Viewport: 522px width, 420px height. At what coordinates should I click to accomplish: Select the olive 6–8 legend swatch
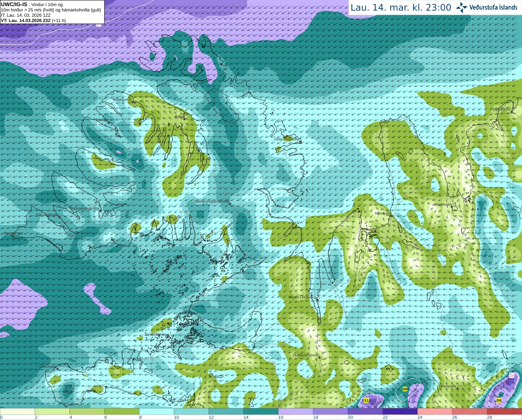(122, 411)
